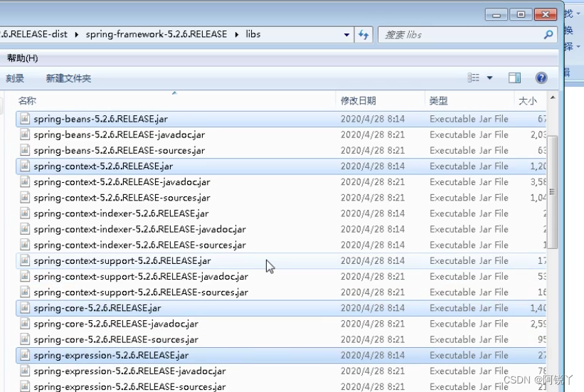This screenshot has width=584, height=392.
Task: Expand the arrow after the RELEASE-dist breadcrumb
Action: [x=76, y=35]
